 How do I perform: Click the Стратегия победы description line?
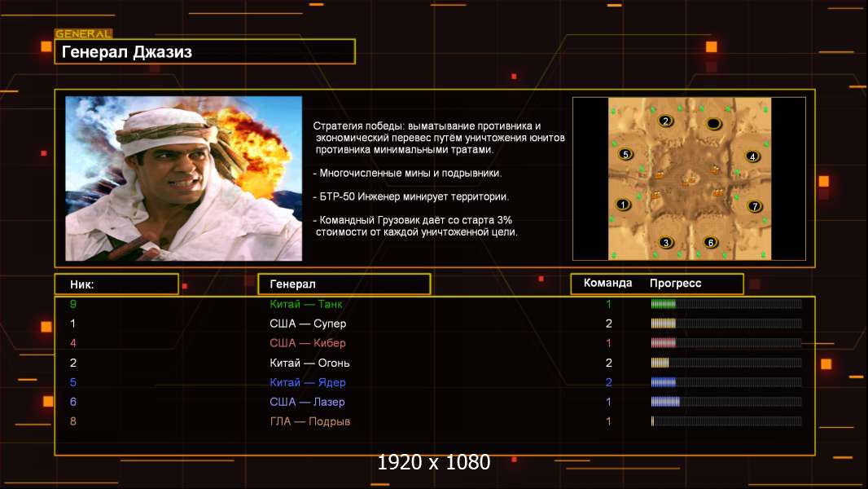pyautogui.click(x=439, y=138)
